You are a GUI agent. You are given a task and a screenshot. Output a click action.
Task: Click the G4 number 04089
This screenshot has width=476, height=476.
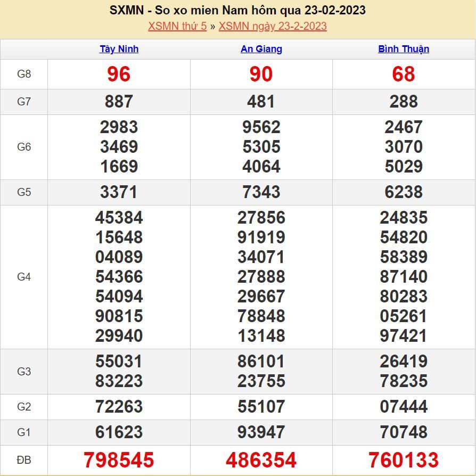119,257
